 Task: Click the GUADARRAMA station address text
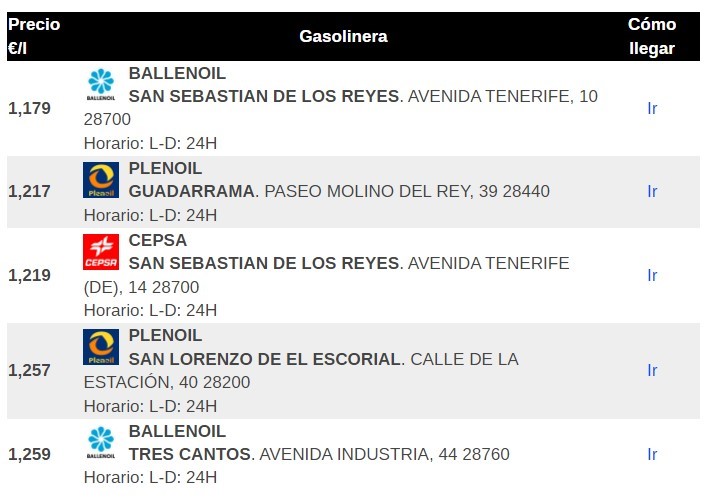tap(340, 191)
